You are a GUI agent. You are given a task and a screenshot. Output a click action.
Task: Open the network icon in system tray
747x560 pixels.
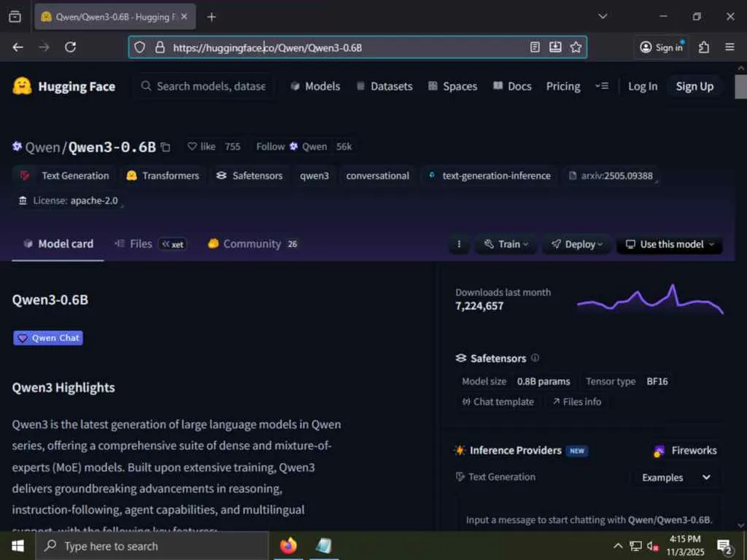pyautogui.click(x=635, y=545)
